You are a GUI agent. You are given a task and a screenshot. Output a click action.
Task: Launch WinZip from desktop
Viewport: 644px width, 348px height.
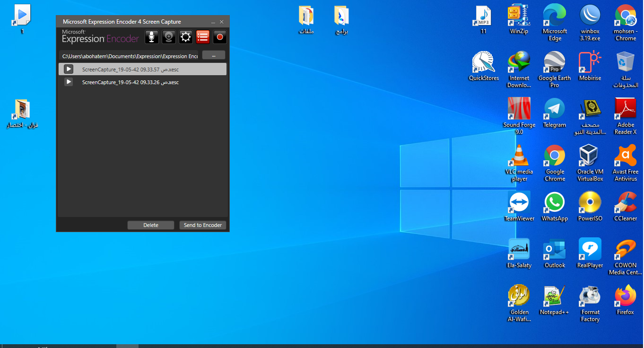[x=519, y=20]
